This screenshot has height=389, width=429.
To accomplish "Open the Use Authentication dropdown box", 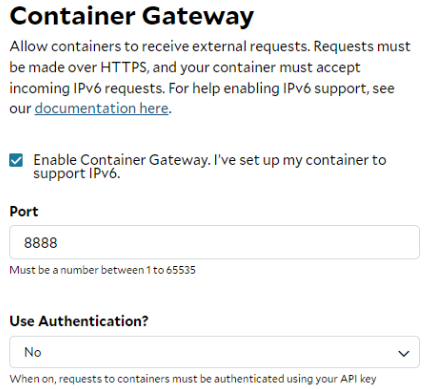I will [214, 352].
